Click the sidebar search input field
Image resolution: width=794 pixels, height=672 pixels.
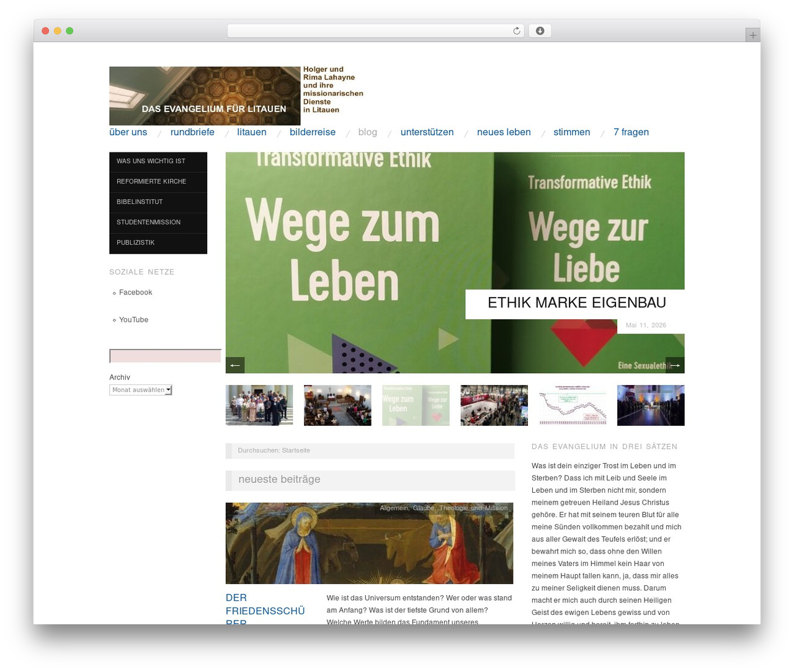tap(165, 356)
